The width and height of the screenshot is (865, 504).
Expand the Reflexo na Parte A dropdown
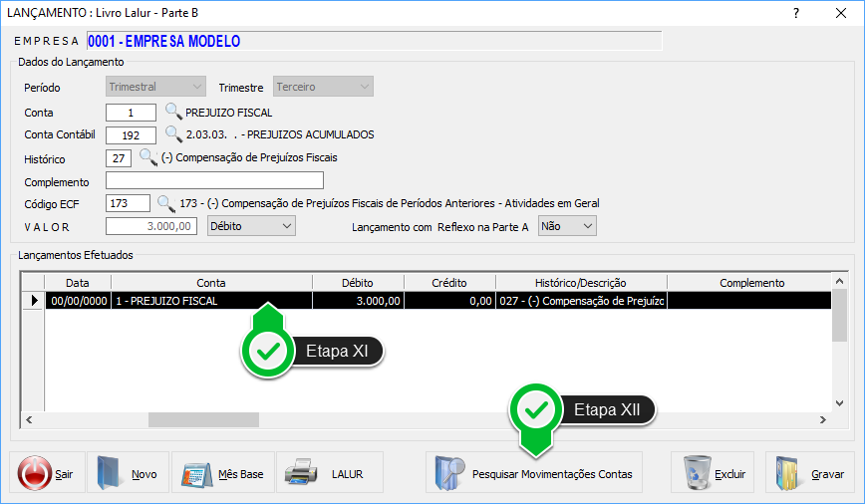566,227
